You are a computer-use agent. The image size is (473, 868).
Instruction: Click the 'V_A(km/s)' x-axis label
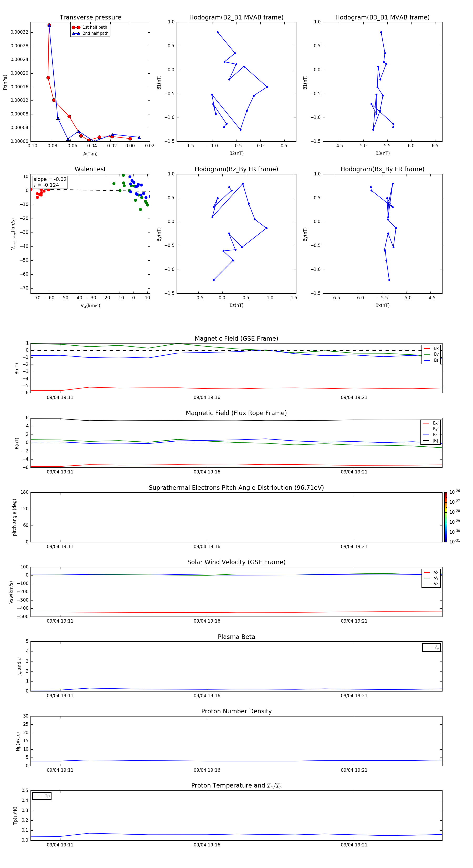90,306
